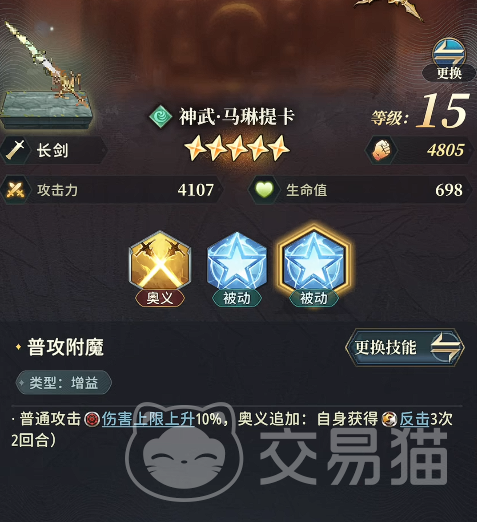Viewport: 477px width, 522px height.
Task: Tap the 长剑 sword type icon
Action: (15, 150)
